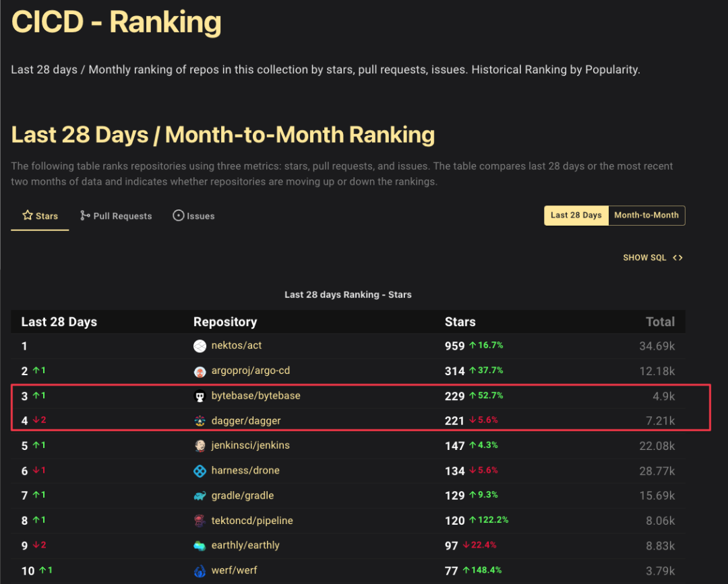Open the gradle/gradle repository link
This screenshot has height=584, width=728.
pyautogui.click(x=243, y=495)
